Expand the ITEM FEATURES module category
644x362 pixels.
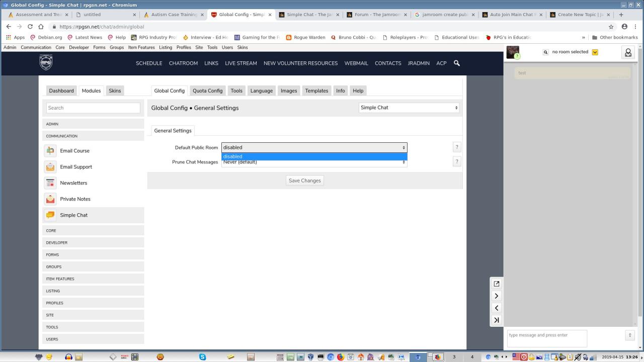[93, 279]
